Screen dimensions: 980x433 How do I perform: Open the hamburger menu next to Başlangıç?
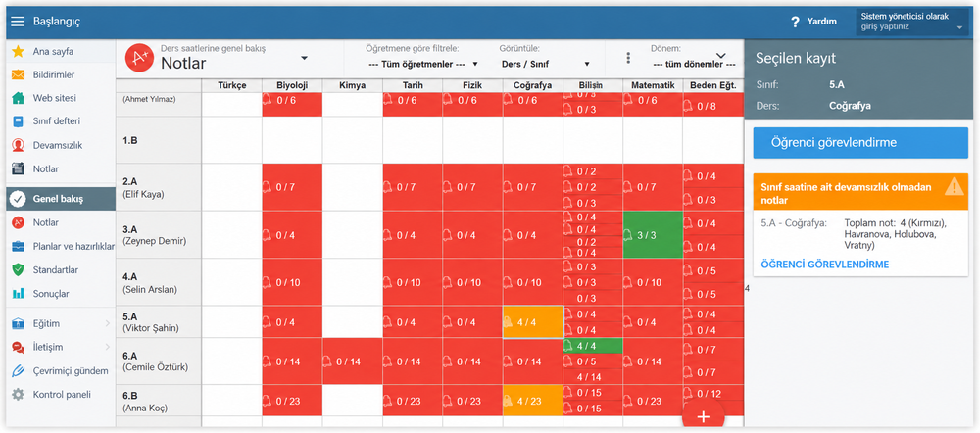18,22
